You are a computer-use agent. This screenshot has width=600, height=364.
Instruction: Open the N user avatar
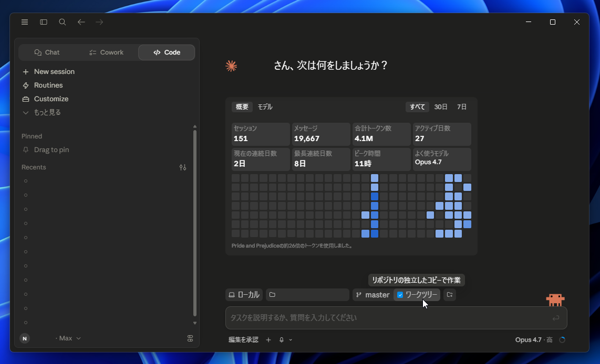(x=25, y=338)
